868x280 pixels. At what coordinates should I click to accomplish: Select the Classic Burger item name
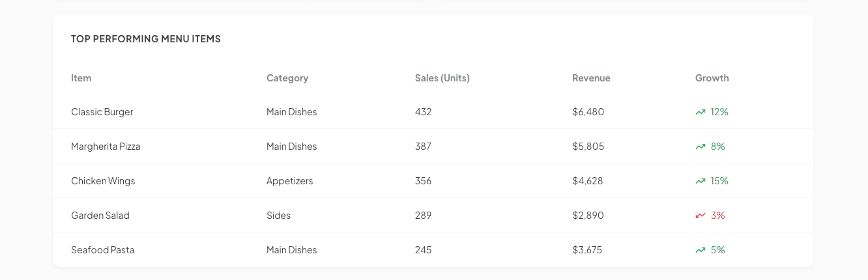[x=102, y=112]
